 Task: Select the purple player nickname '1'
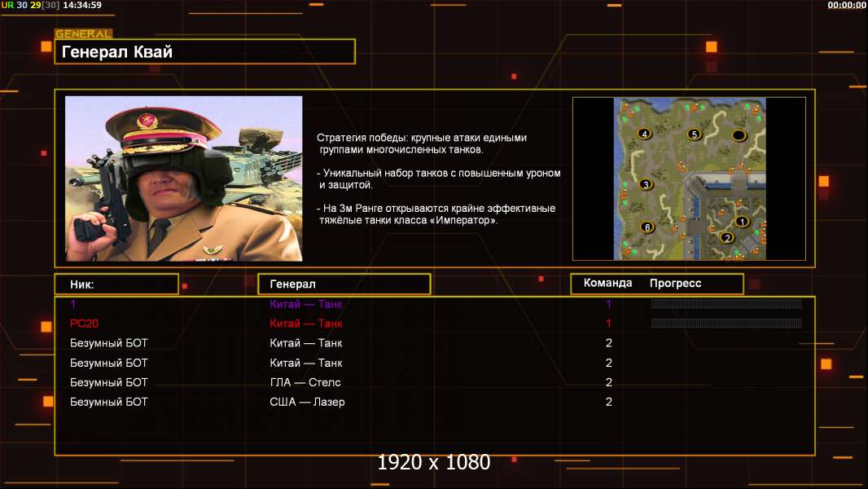[x=73, y=303]
